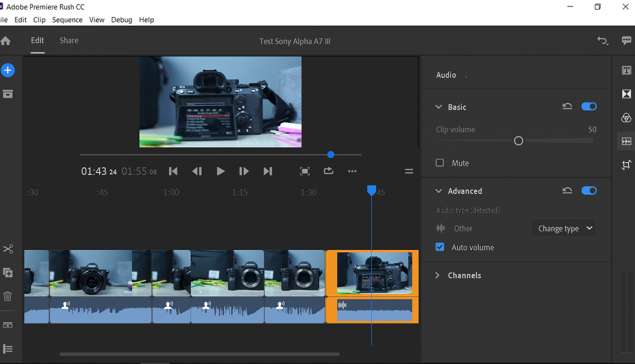Click the preview scrub bar blue handle
Screen dimensions: 635x364
coord(331,154)
